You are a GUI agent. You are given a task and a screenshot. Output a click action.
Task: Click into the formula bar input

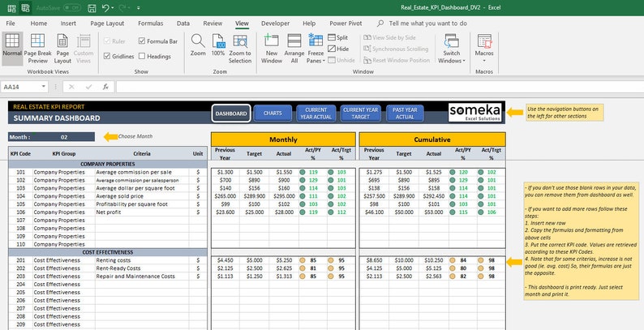[380, 87]
